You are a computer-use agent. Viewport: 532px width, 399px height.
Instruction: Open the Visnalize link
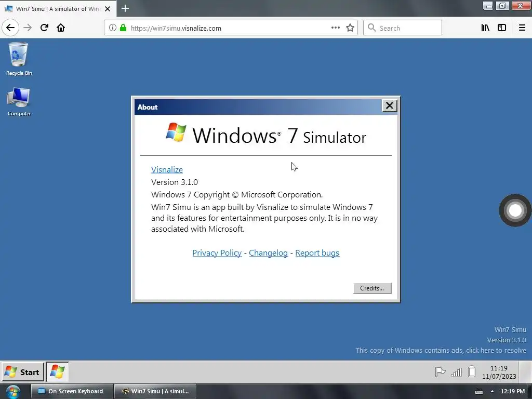(x=167, y=170)
